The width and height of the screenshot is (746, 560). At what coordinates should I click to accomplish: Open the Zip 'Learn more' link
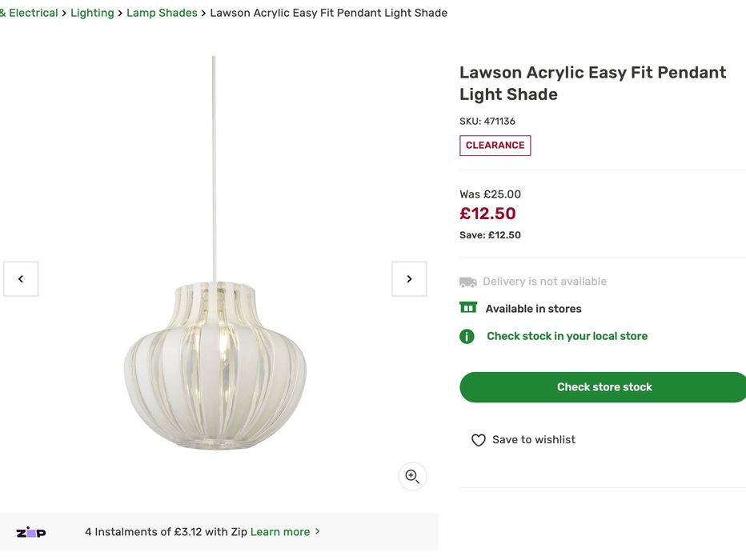280,532
